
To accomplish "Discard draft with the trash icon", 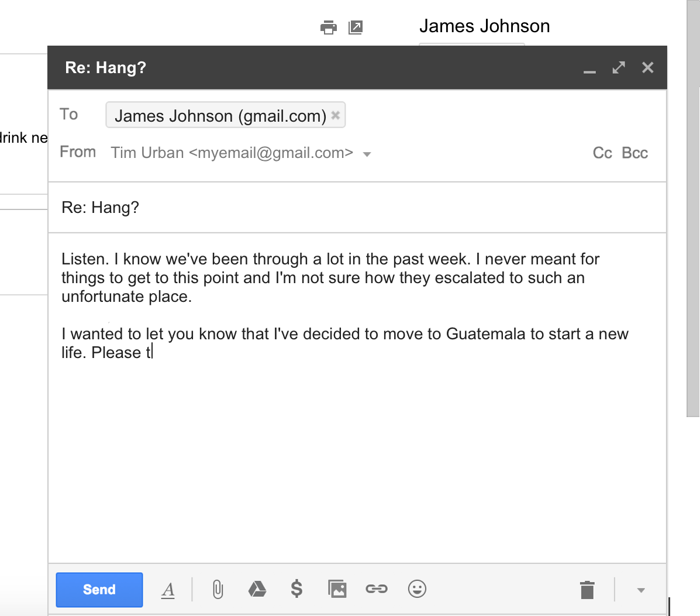I will click(587, 590).
